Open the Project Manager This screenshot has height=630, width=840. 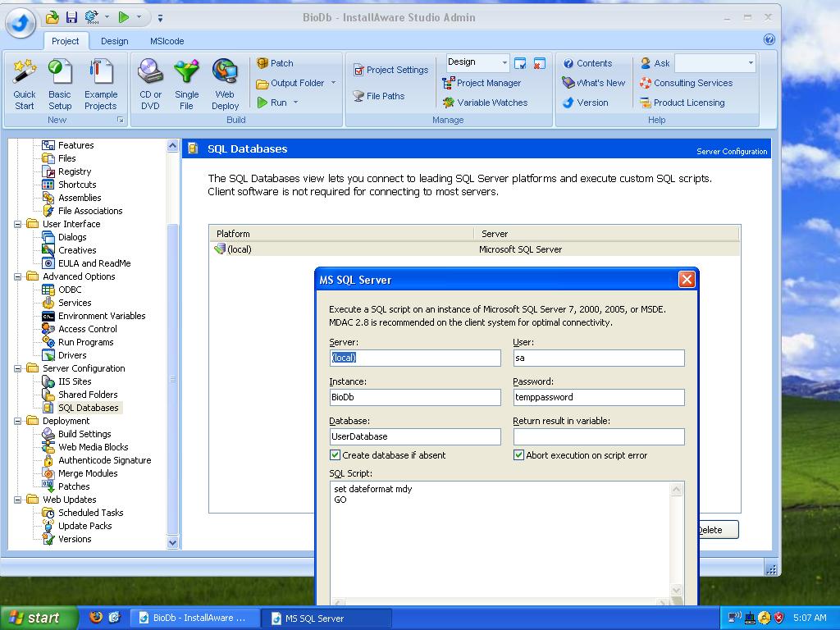click(481, 83)
